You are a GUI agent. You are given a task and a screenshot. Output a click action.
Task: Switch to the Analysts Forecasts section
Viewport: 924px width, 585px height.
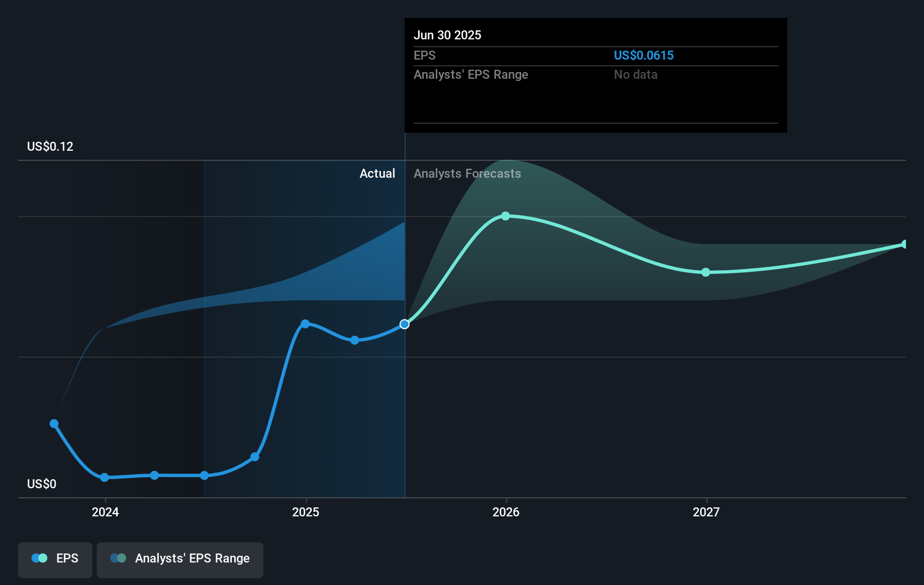pyautogui.click(x=467, y=173)
